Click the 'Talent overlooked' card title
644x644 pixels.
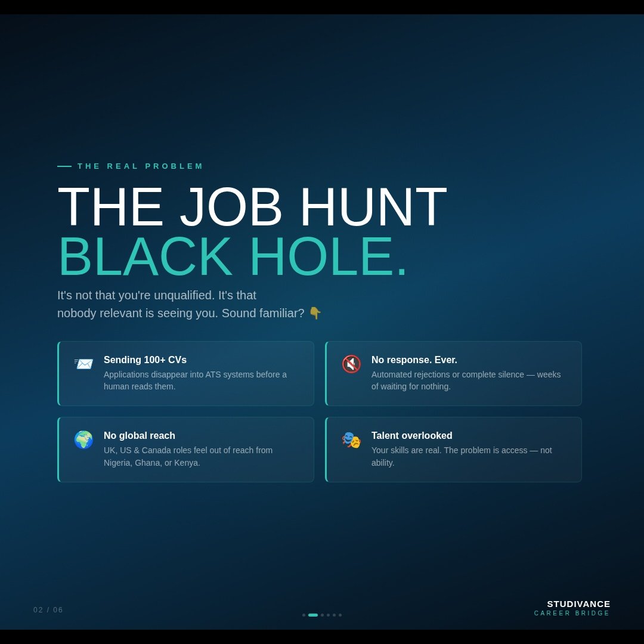(x=411, y=435)
